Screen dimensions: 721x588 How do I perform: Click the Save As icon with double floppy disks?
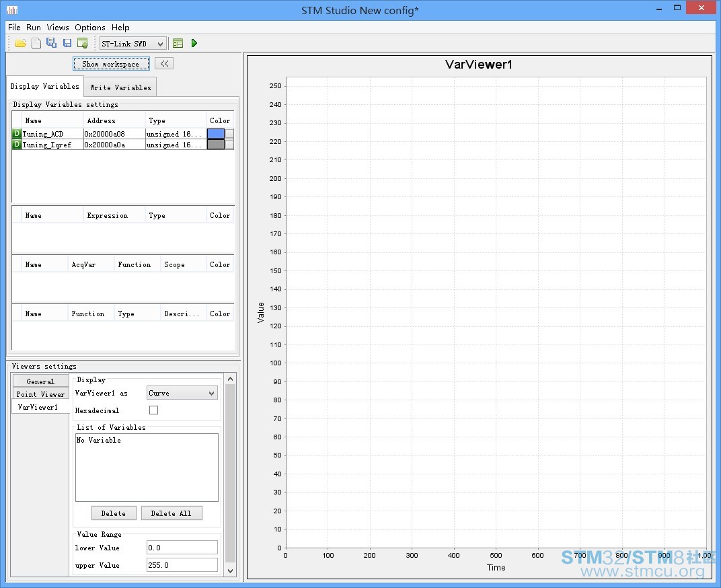pos(52,43)
